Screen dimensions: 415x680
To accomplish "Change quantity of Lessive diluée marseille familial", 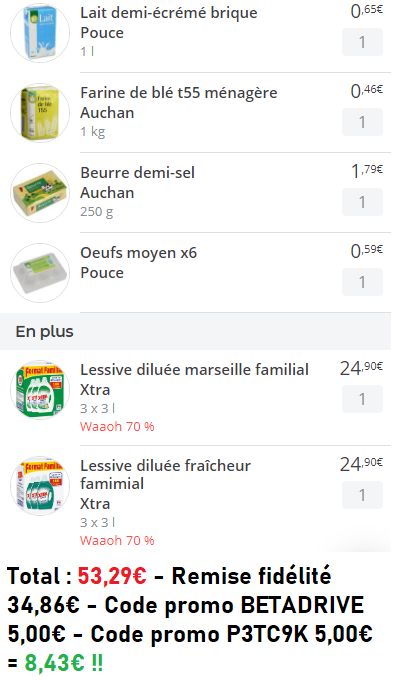I will [362, 399].
